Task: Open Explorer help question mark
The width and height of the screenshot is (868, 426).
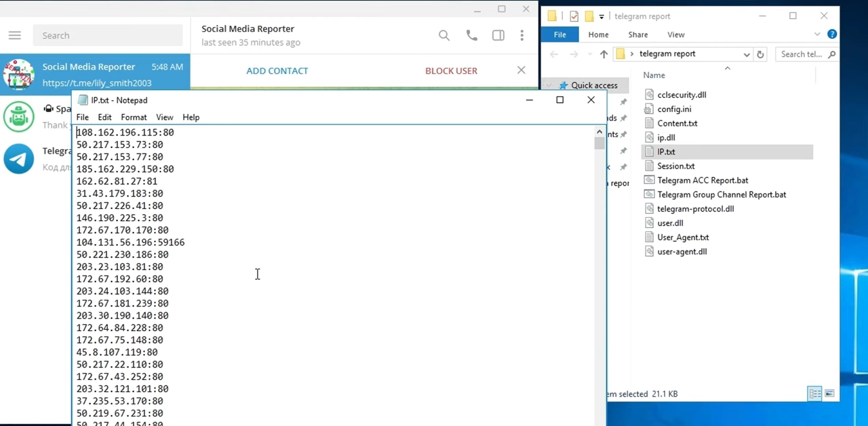Action: pyautogui.click(x=832, y=34)
